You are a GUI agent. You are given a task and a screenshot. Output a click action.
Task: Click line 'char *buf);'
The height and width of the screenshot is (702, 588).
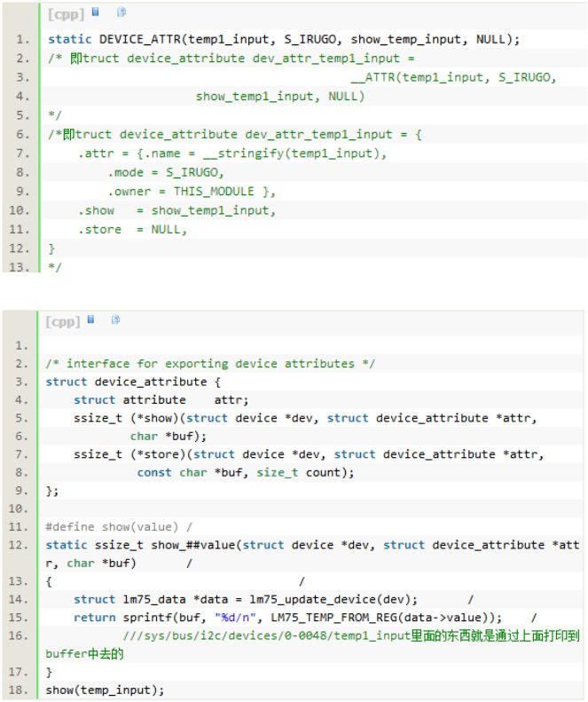click(169, 436)
